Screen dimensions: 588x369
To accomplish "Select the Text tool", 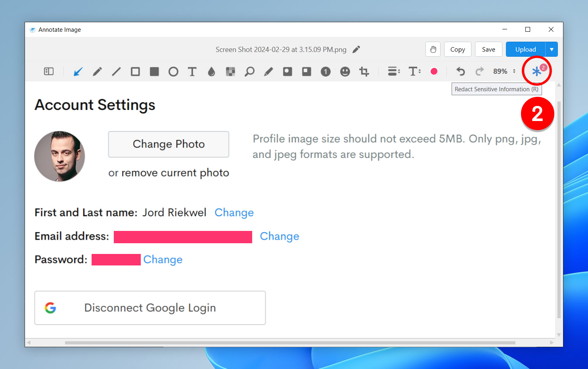I will coord(192,71).
